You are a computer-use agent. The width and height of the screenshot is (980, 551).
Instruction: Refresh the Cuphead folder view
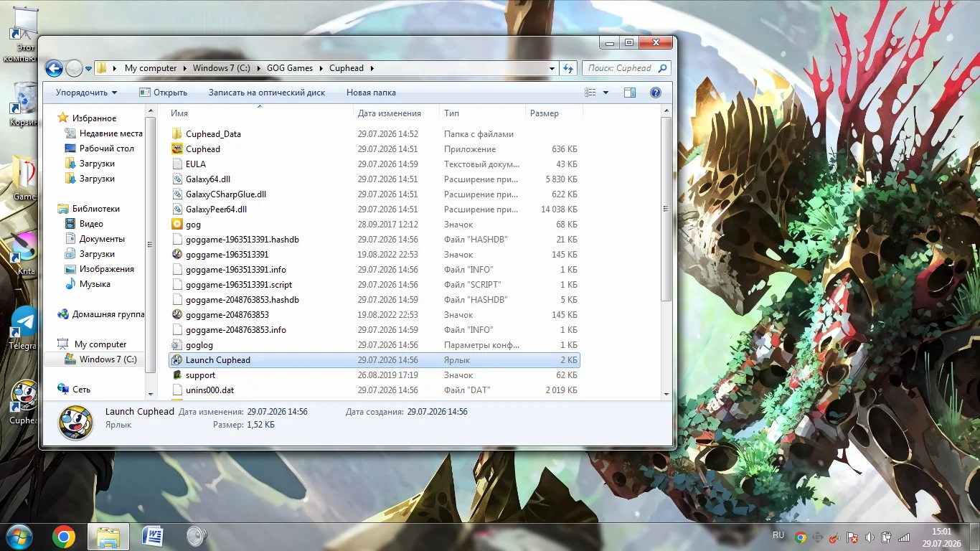click(x=568, y=68)
